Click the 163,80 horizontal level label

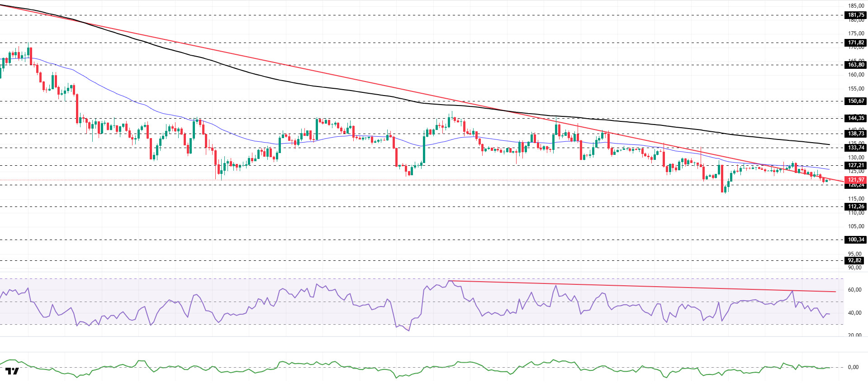click(x=855, y=65)
